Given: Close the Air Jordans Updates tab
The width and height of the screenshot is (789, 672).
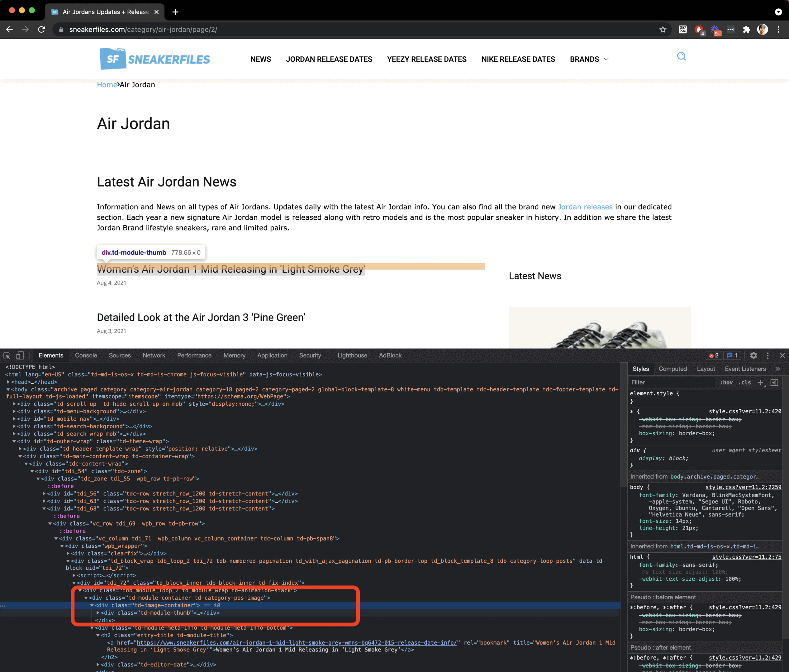Looking at the screenshot, I should (156, 12).
